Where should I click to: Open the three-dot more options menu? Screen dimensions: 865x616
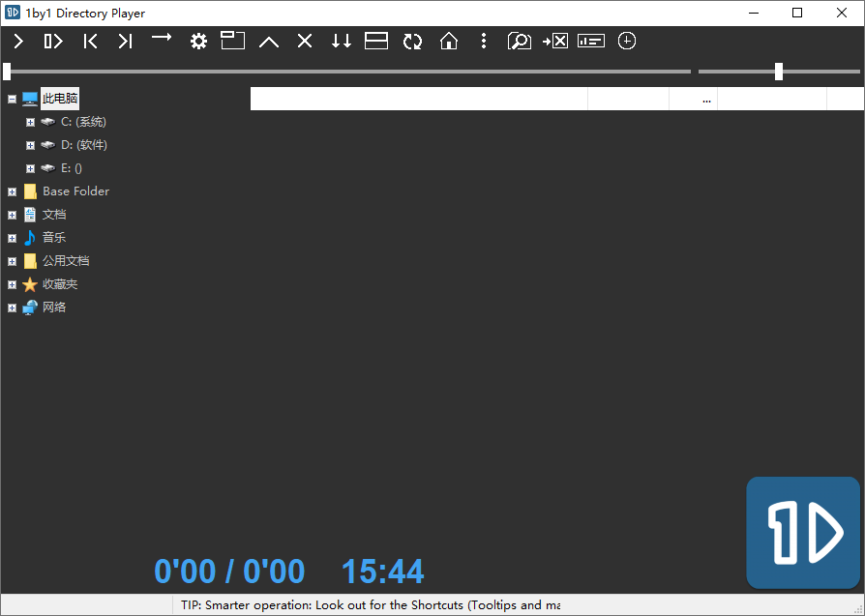point(484,41)
